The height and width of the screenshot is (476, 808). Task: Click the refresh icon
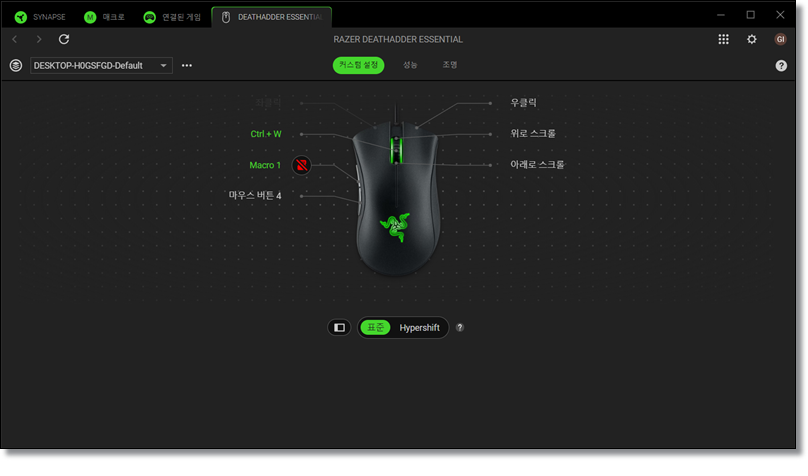coord(64,39)
